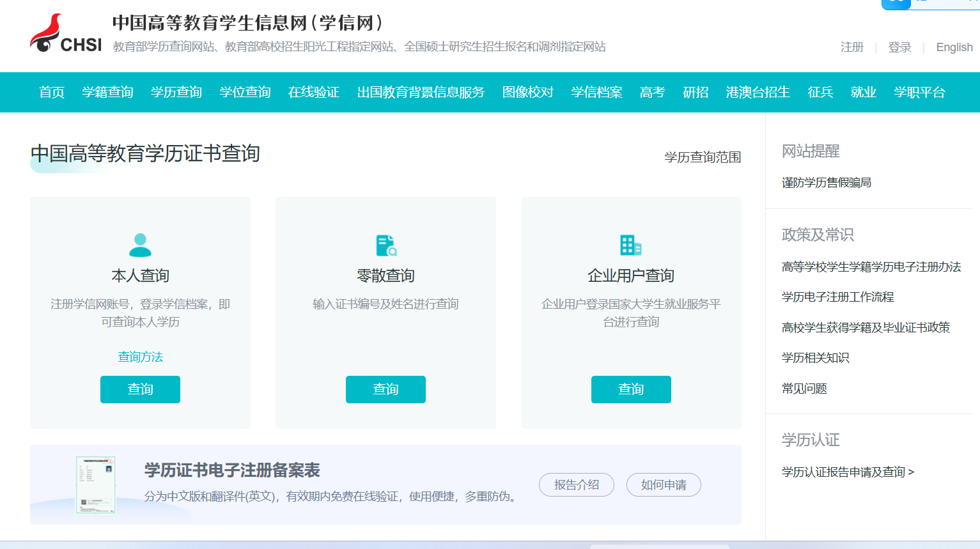Select 图像校对 in the navigation bar

(527, 92)
